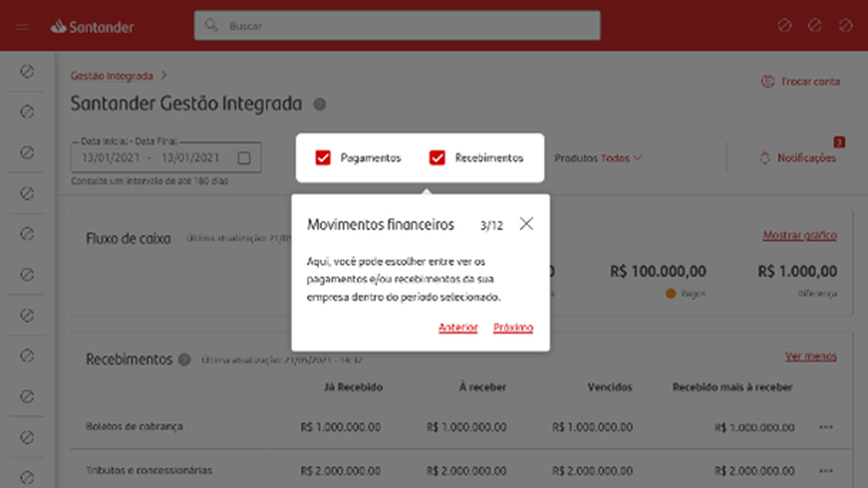This screenshot has height=488, width=868.
Task: Click Vencidos value for Tributos e concessionárias
Action: 593,470
